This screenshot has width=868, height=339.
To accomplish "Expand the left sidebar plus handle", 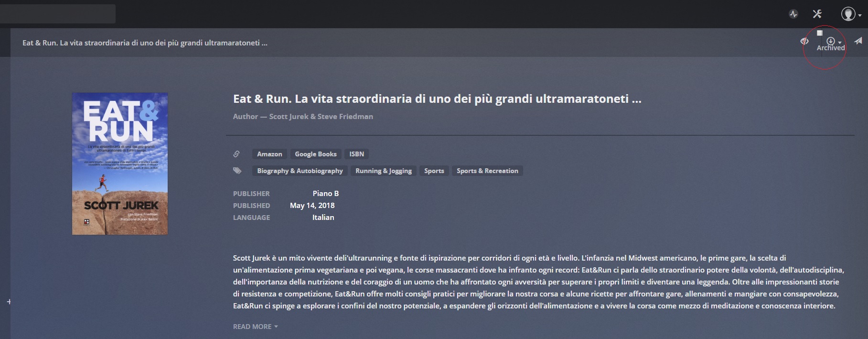I will (9, 302).
